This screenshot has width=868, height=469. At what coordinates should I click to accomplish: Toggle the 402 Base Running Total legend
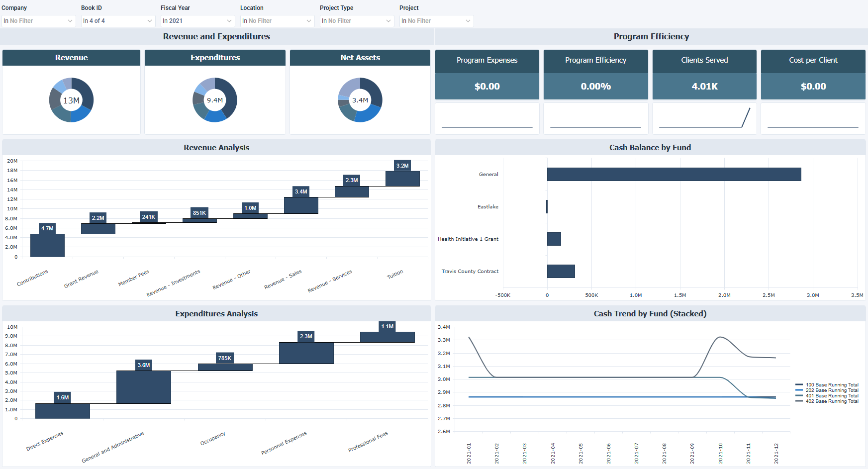tap(827, 401)
